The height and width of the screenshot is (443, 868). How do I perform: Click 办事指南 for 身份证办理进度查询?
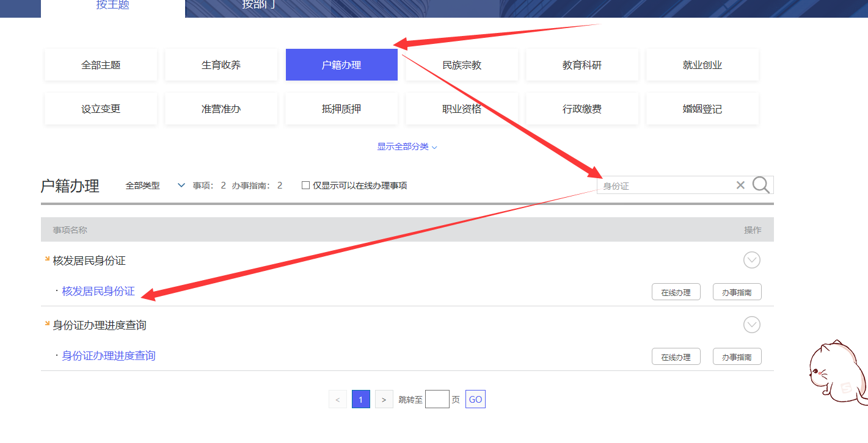coord(737,356)
